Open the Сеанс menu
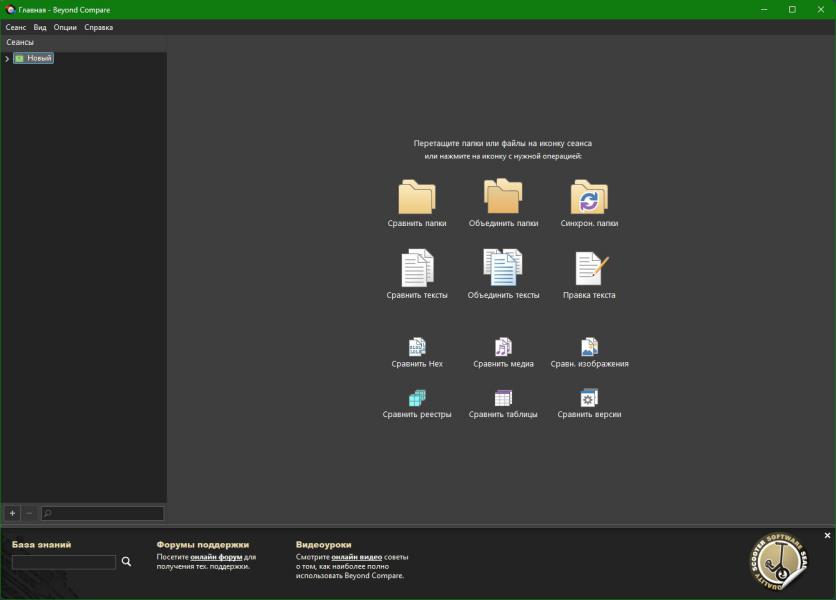 (x=16, y=28)
